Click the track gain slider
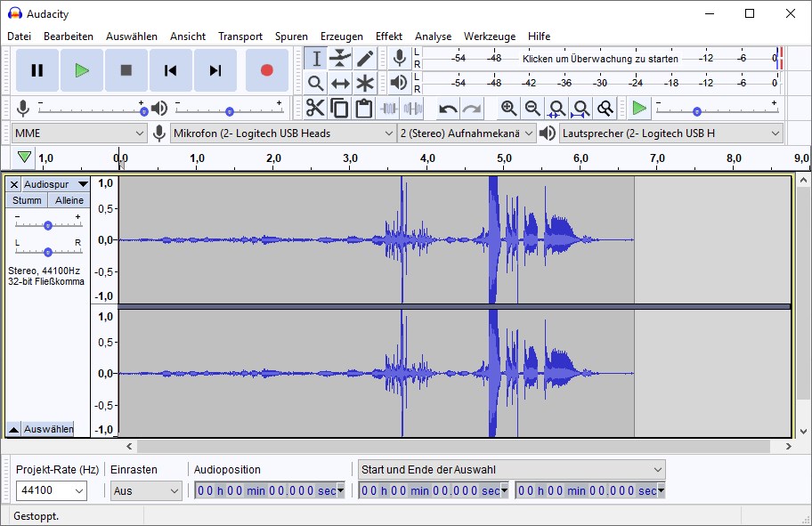This screenshot has width=812, height=526. (48, 223)
